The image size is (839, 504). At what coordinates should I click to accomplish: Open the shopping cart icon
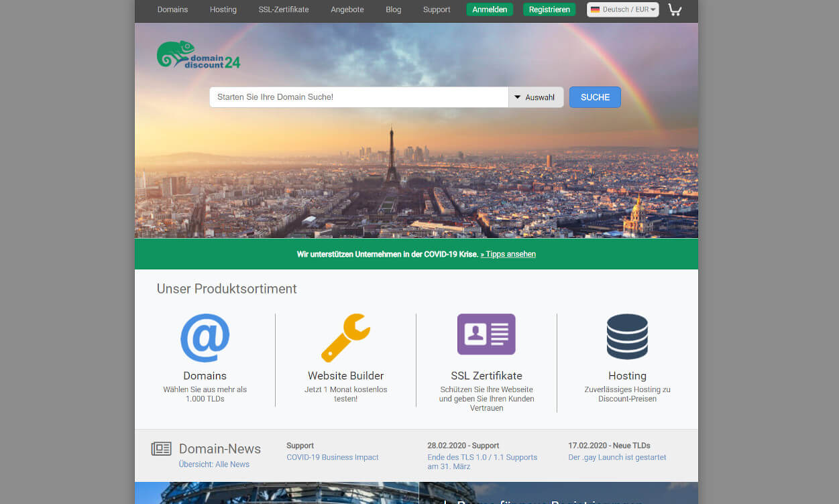pyautogui.click(x=675, y=9)
